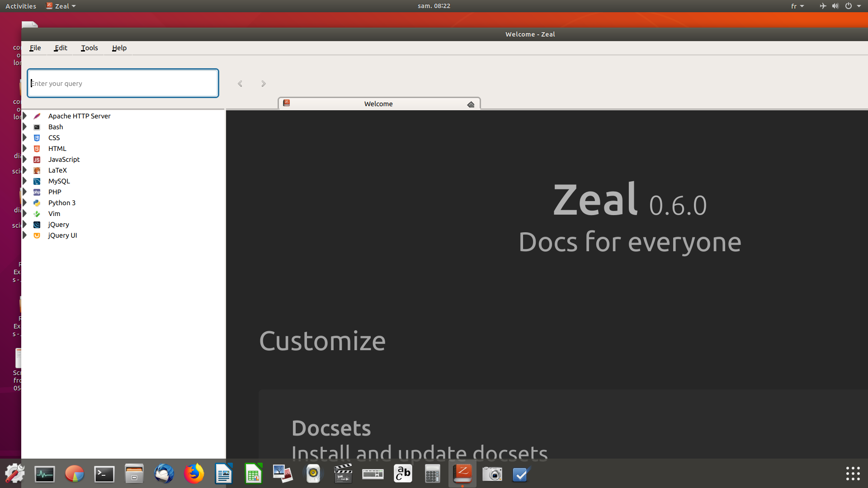Screen dimensions: 868x488
Task: Open the applications grid from the dock
Action: pos(852,474)
